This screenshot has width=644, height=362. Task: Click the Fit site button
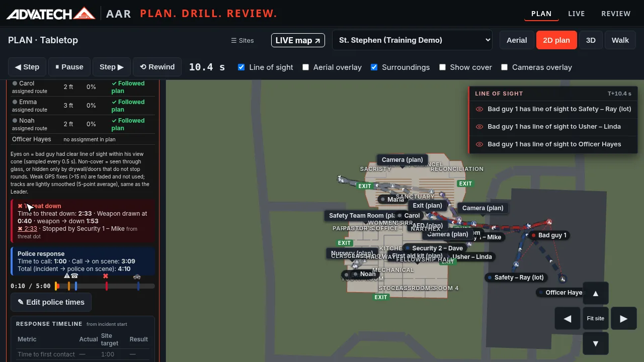[596, 318]
